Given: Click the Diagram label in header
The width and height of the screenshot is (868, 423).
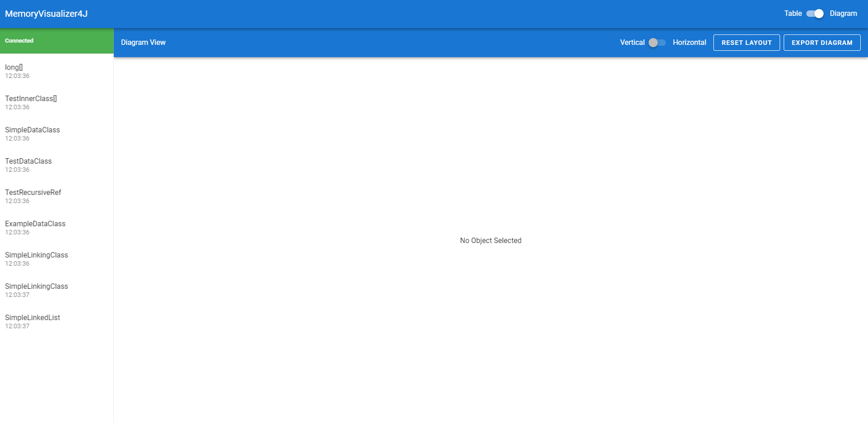Looking at the screenshot, I should click(843, 14).
